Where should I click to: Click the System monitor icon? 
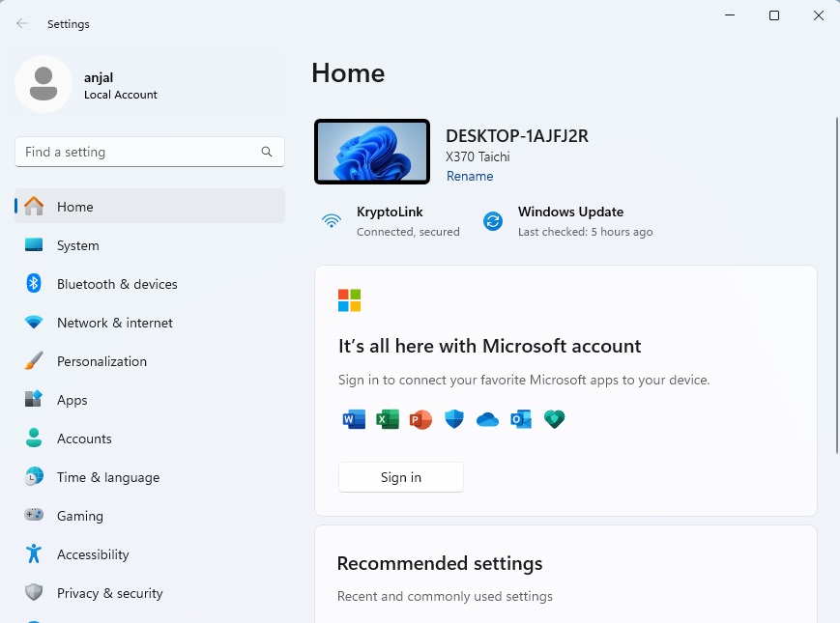coord(34,244)
